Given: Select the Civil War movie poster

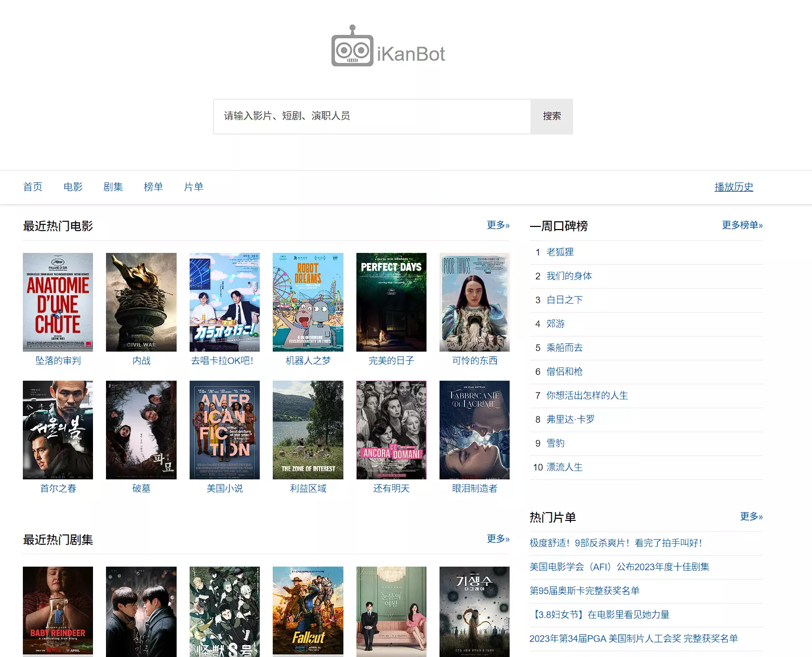Looking at the screenshot, I should [141, 302].
